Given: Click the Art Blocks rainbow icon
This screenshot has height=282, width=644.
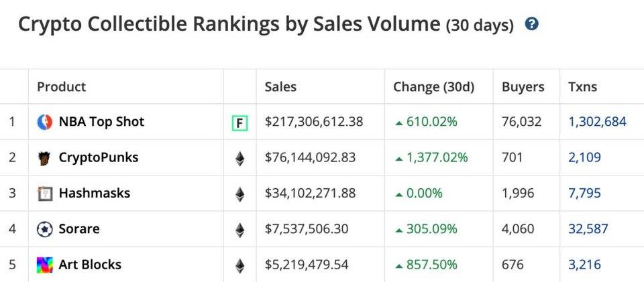Looking at the screenshot, I should coord(45,265).
